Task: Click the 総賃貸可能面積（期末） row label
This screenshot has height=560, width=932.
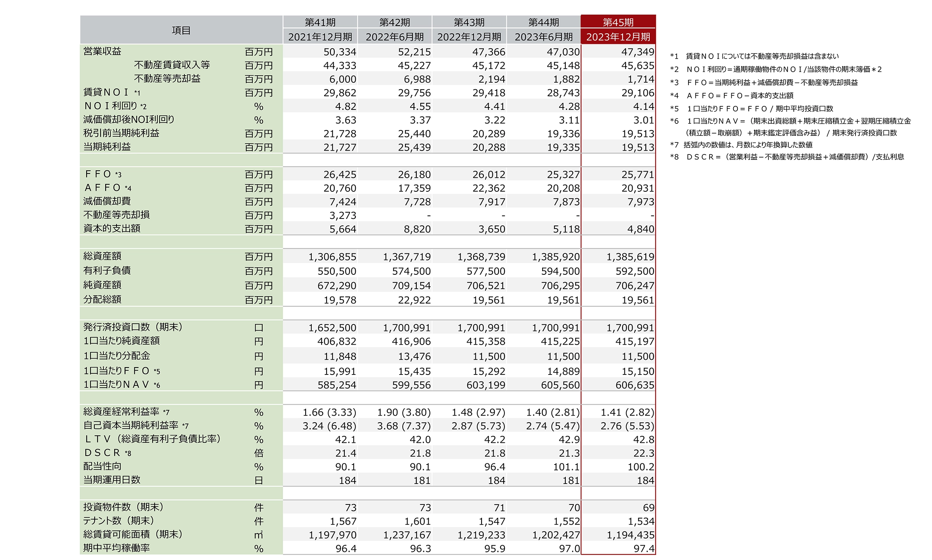Action: [133, 534]
